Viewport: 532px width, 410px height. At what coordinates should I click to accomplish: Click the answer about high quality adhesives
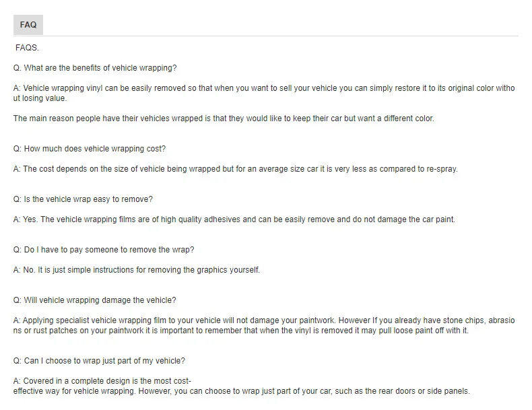point(234,219)
